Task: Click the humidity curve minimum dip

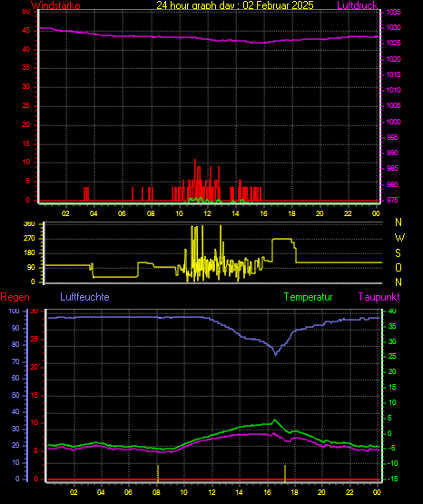Action: point(275,354)
